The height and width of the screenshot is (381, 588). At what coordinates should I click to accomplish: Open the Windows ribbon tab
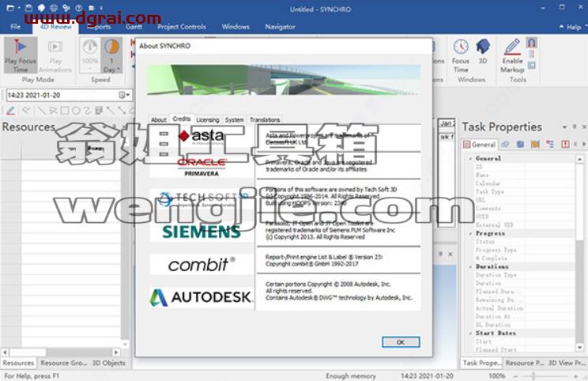tap(236, 27)
